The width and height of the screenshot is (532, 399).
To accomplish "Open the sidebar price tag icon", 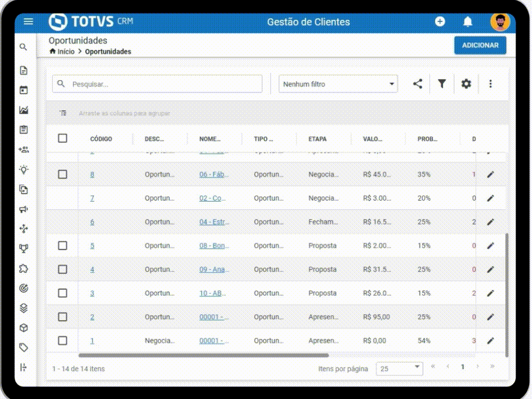I will [x=24, y=348].
